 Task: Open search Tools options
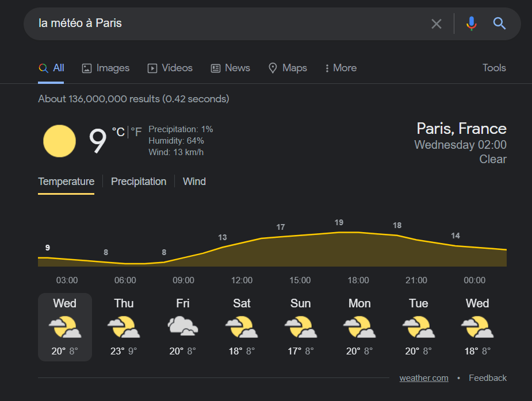pos(494,68)
